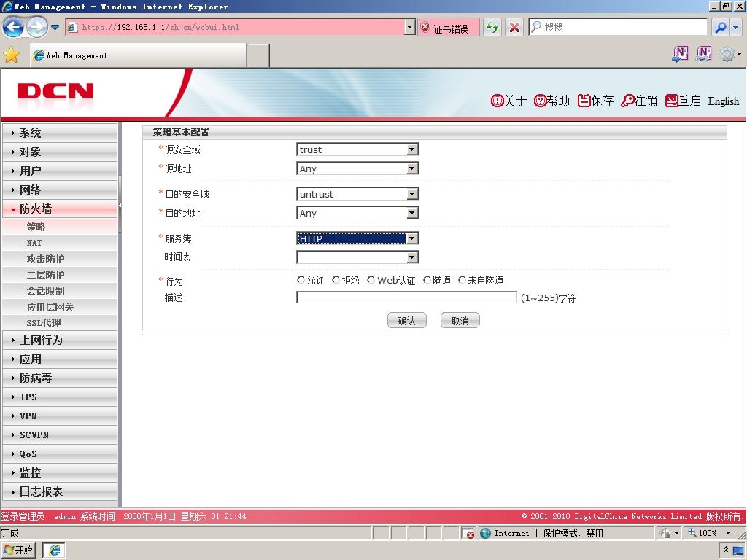Open the 服务簿 HTTP dropdown
The image size is (747, 560).
point(357,238)
